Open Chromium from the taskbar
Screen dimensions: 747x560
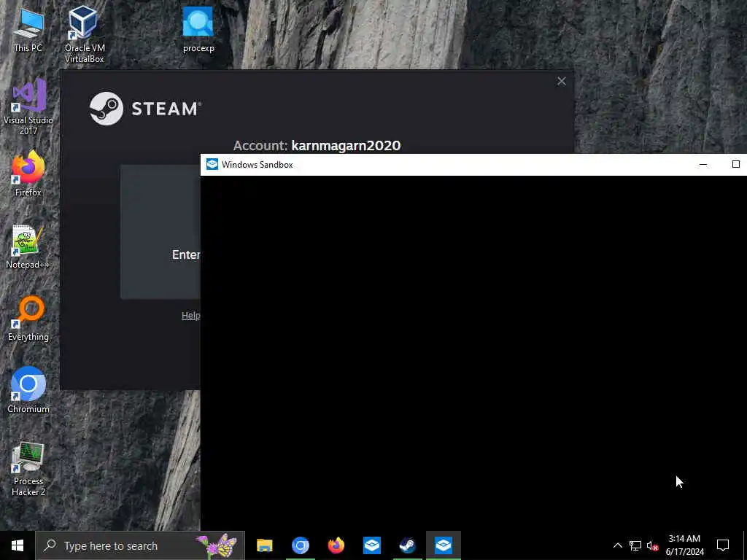tap(300, 545)
